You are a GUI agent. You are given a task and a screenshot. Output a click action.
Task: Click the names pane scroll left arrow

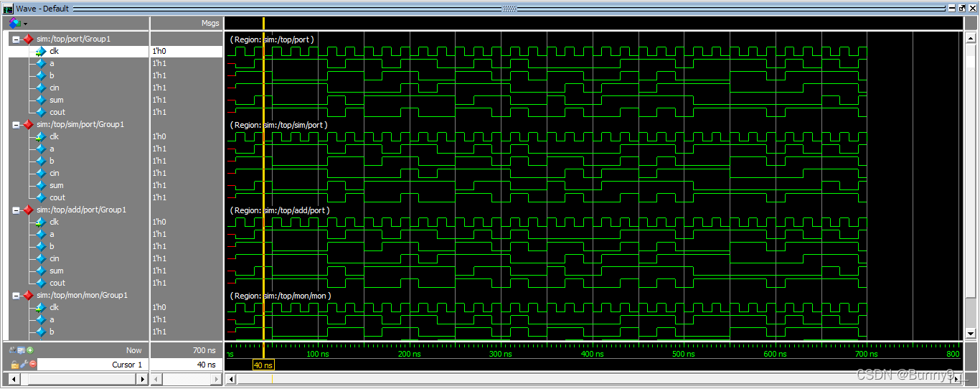(14, 378)
